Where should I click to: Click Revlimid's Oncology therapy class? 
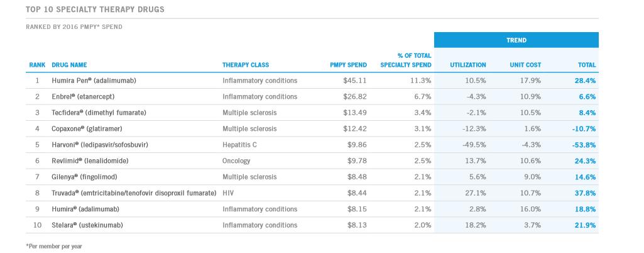pos(236,161)
